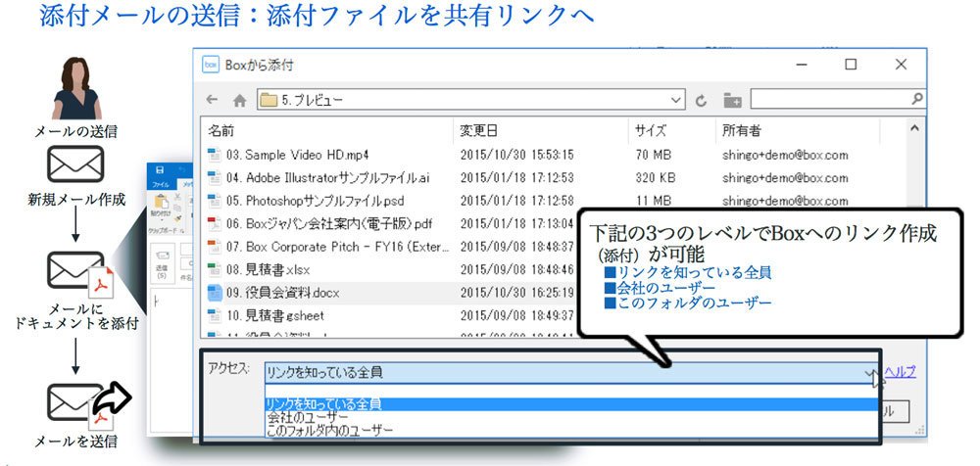Click the 送信(S) send button in Outlook
Image resolution: width=980 pixels, height=466 pixels.
tap(162, 263)
